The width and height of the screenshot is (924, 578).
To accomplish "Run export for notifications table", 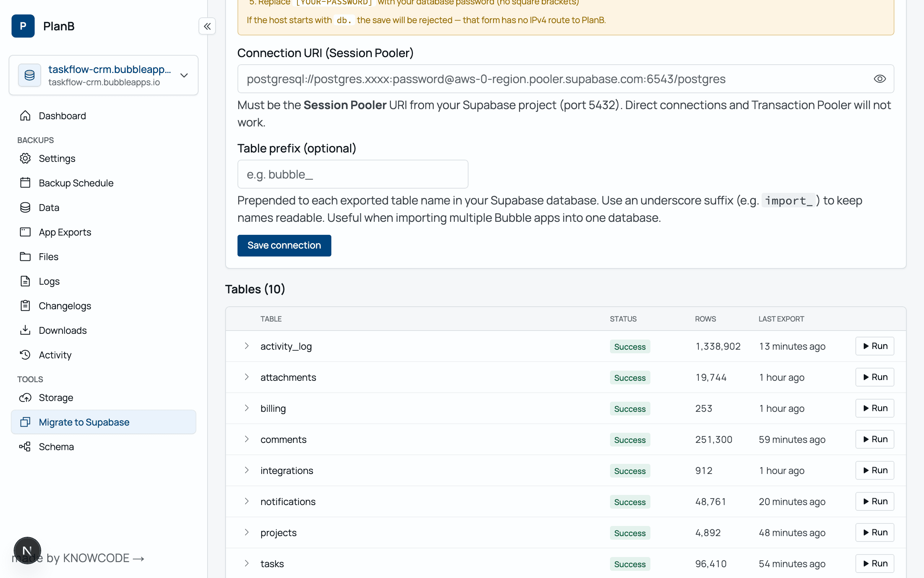I will click(874, 501).
